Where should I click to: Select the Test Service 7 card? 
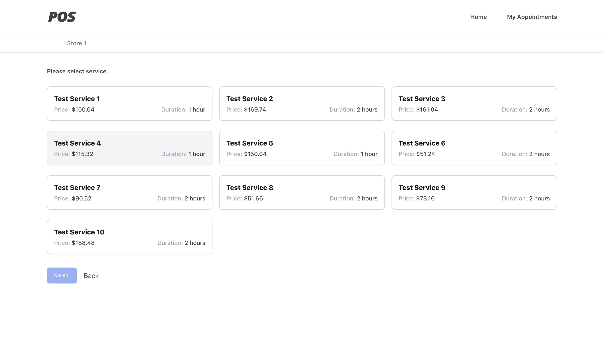point(129,192)
